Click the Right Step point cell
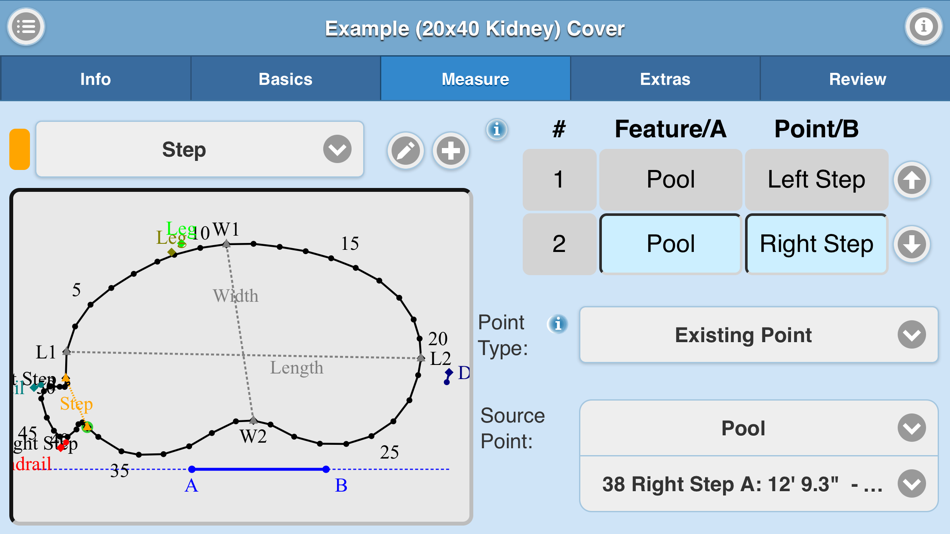Screen dimensions: 950x534 816,244
